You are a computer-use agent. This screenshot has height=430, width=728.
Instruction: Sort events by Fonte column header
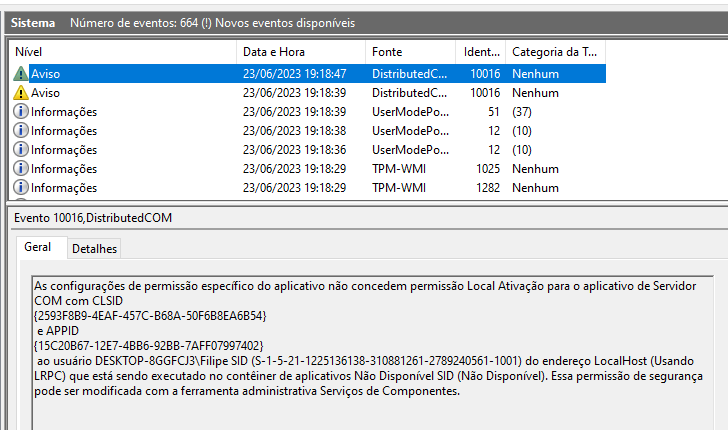[410, 52]
